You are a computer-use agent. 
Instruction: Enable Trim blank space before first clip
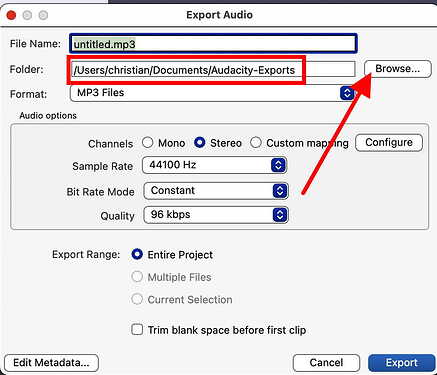137,330
